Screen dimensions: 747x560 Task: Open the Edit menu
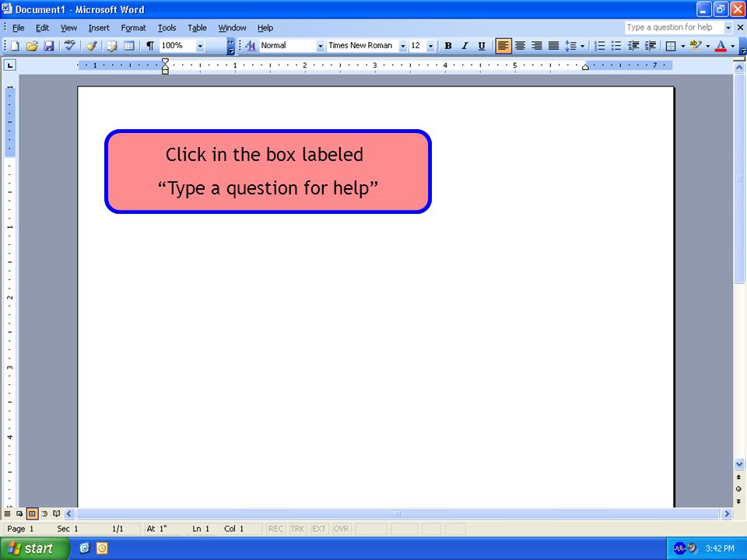pos(42,28)
